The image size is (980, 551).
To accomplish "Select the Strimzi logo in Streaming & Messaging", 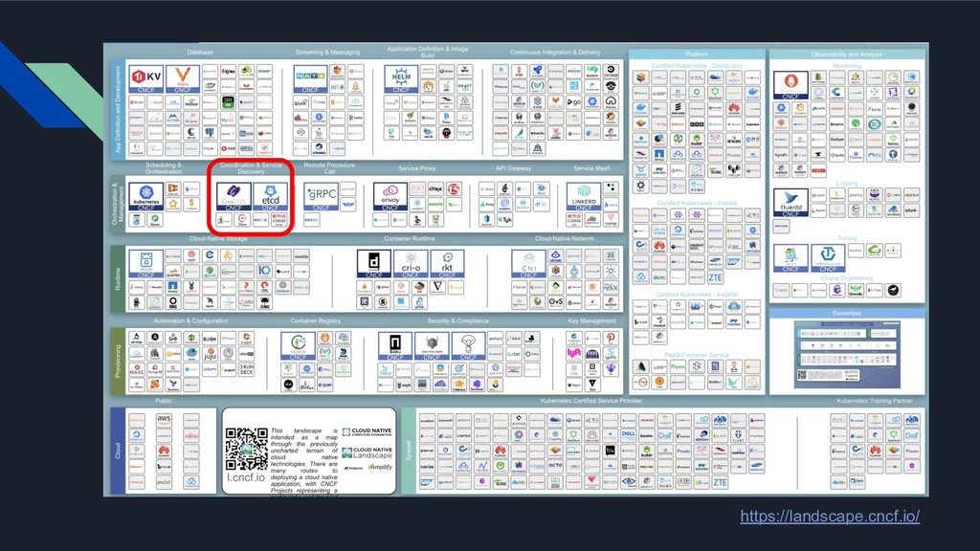I will 320,148.
